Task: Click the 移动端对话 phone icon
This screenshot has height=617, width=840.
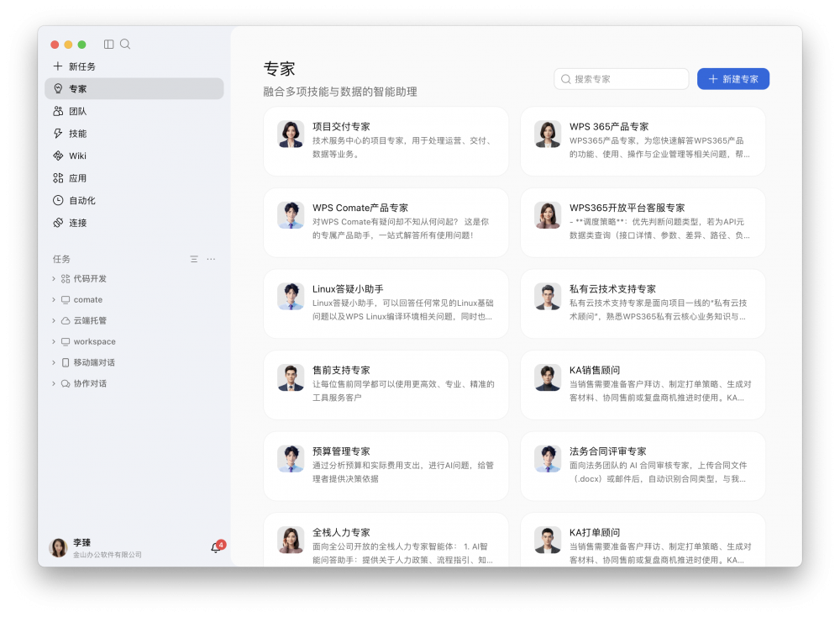Action: 66,362
